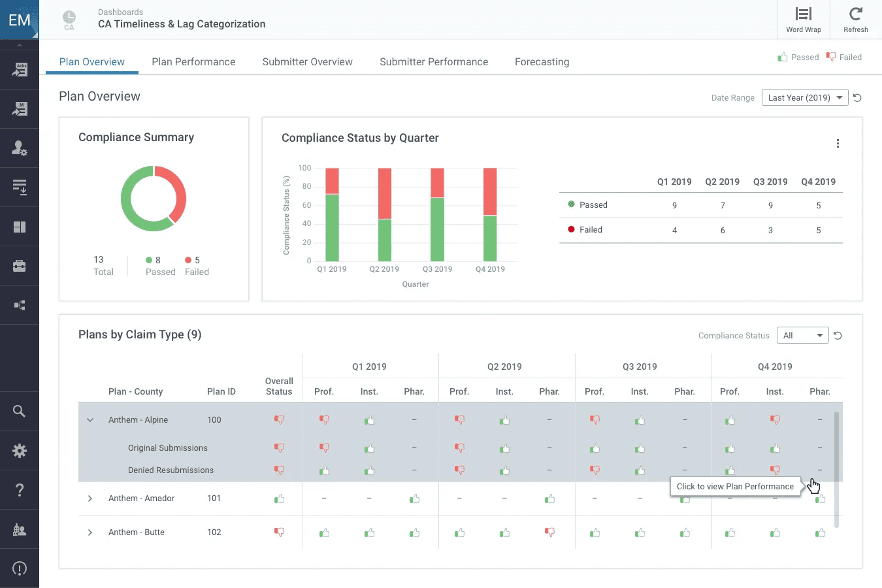Open the Date Range dropdown showing Last Year (2019)
The image size is (882, 588).
point(805,97)
